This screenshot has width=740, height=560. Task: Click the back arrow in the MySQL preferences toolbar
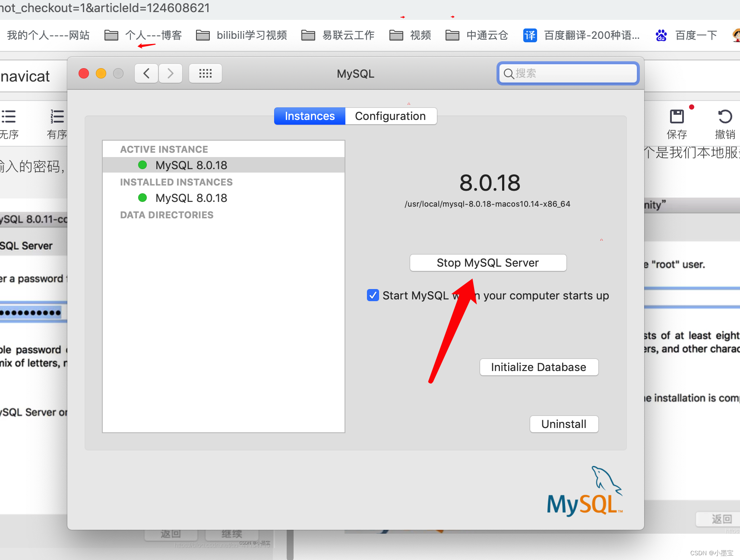point(146,73)
